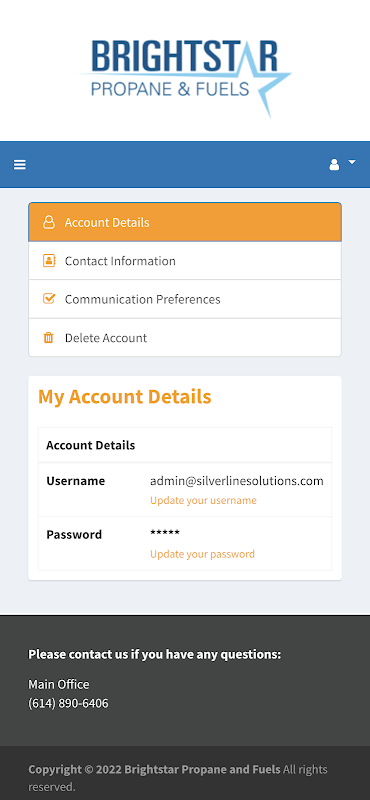Open Contact Information section

coord(185,261)
